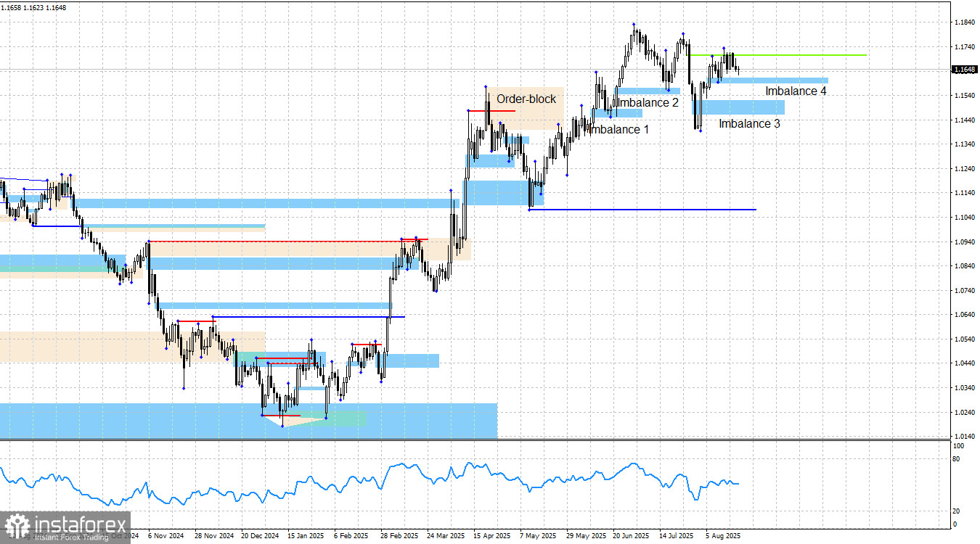Click the indicator scale label 20
The image size is (980, 544).
coord(957,511)
